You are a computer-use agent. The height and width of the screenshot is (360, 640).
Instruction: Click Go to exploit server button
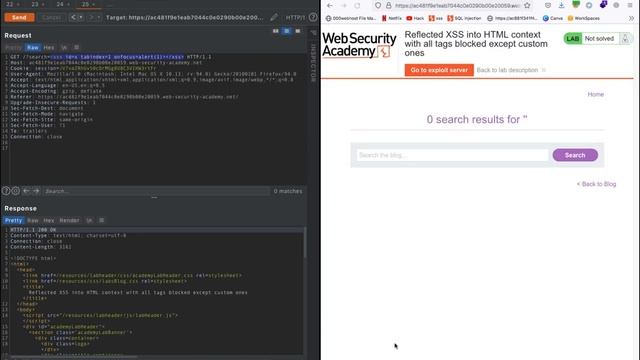439,70
